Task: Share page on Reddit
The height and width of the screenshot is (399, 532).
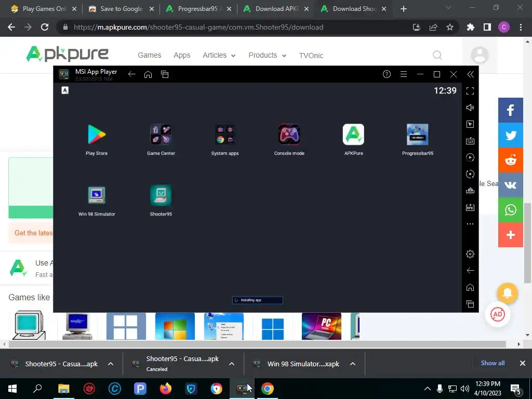Action: [x=510, y=160]
